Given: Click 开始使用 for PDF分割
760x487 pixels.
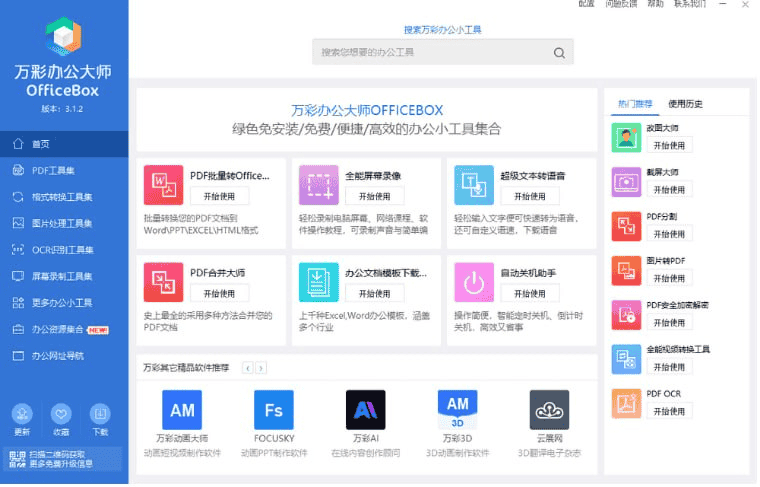Looking at the screenshot, I should coord(671,235).
